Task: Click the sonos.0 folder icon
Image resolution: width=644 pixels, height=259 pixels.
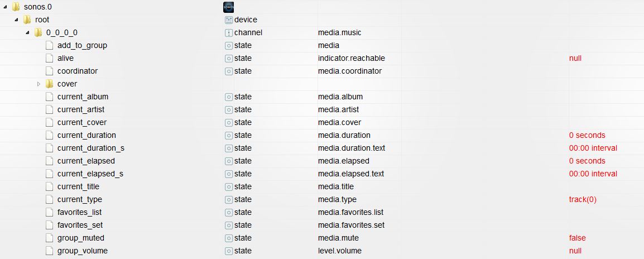Action: [16, 7]
